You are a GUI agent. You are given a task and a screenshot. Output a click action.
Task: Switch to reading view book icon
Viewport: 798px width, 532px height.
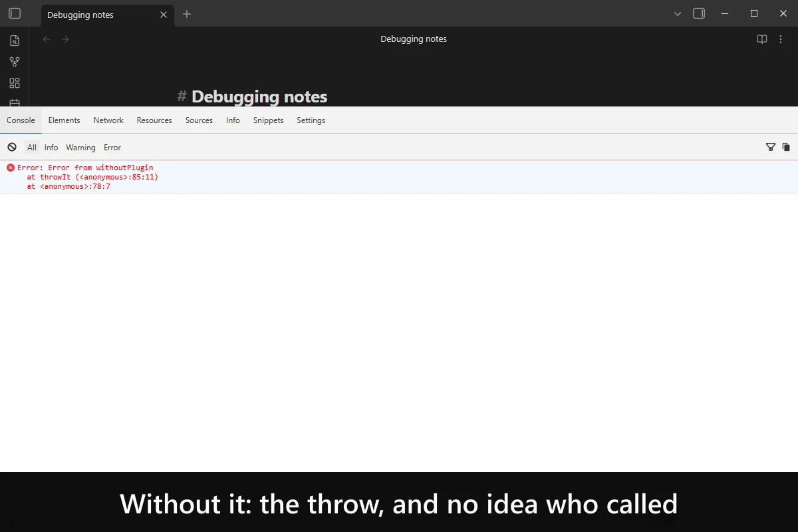[x=762, y=39]
